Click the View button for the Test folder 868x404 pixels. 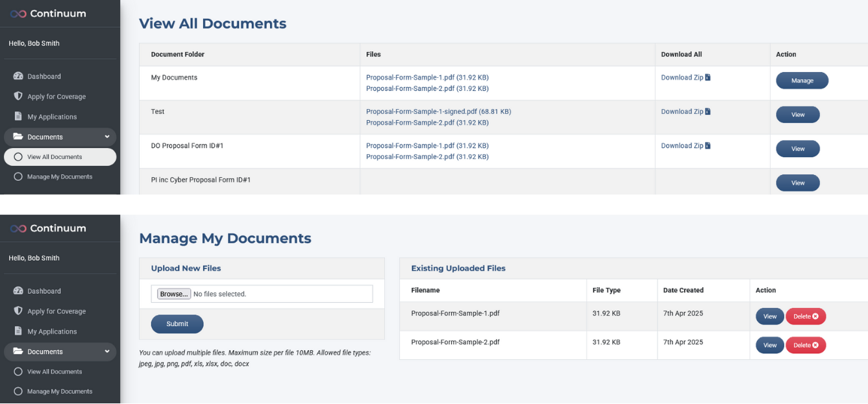point(798,115)
